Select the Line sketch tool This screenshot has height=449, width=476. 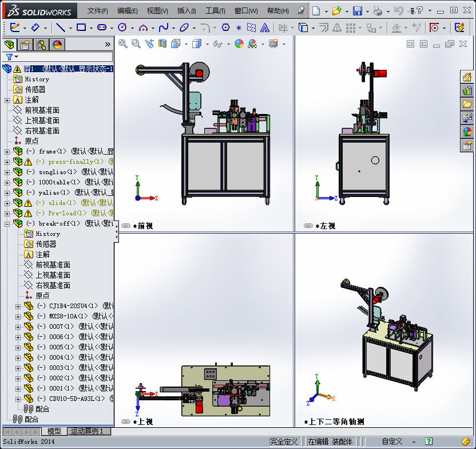61,27
